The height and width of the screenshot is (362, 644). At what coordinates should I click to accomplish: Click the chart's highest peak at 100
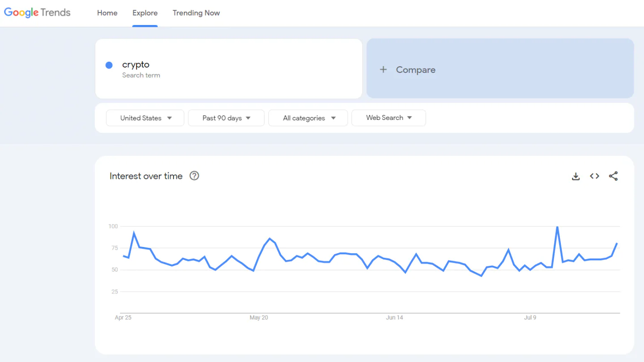click(557, 227)
